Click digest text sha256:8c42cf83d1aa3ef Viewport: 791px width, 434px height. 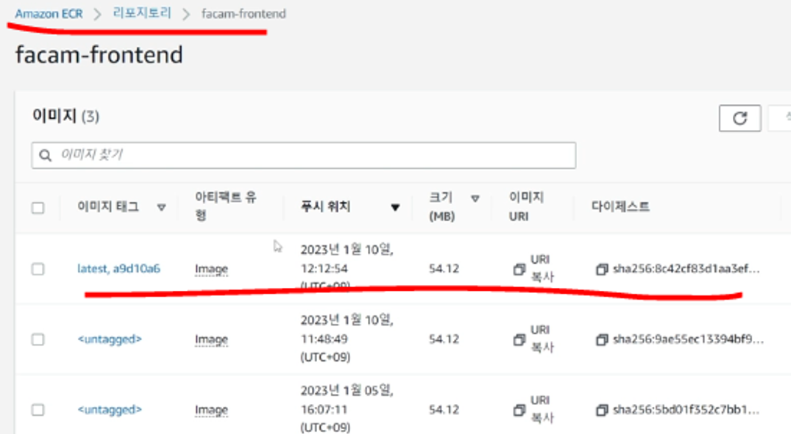coord(686,269)
